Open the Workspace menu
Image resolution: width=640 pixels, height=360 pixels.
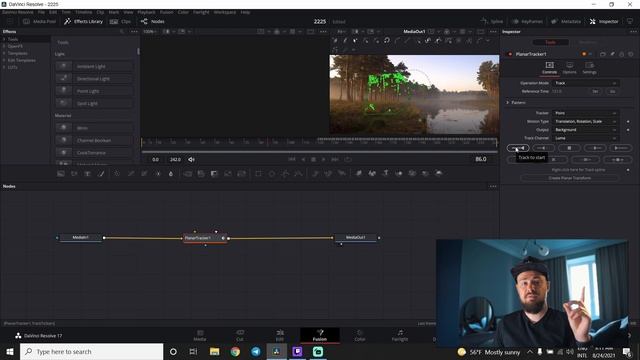pyautogui.click(x=224, y=12)
